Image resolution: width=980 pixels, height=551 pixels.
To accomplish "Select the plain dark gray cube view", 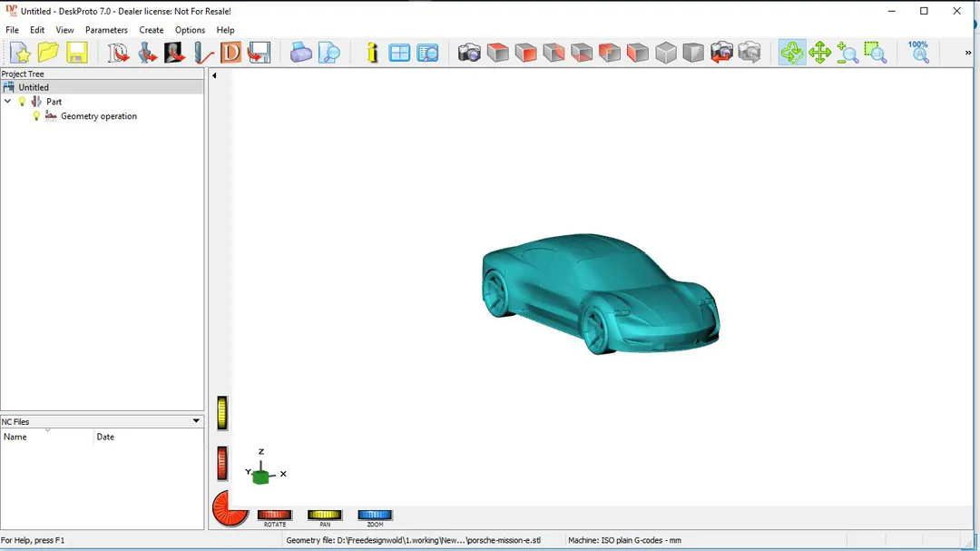I will (x=693, y=53).
